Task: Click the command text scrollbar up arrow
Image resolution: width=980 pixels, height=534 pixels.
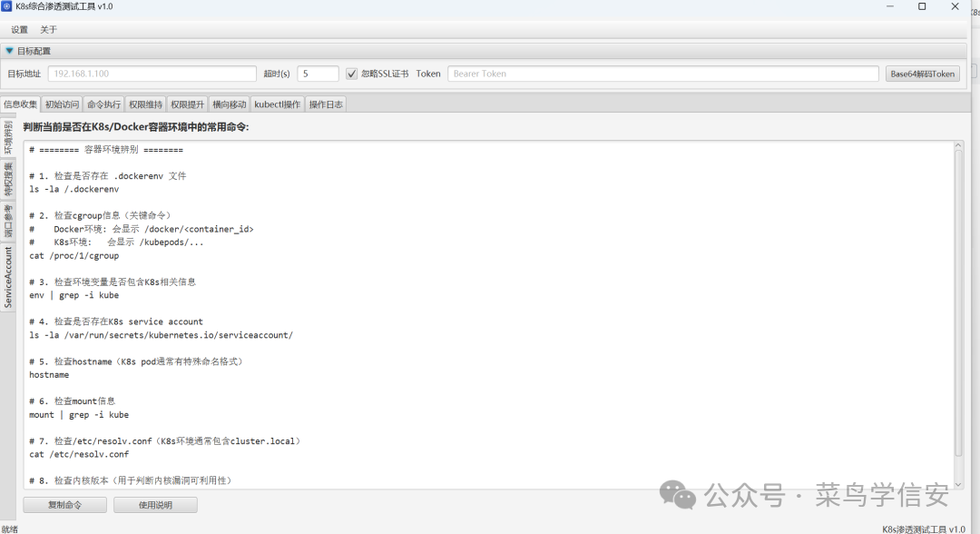Action: (x=958, y=145)
